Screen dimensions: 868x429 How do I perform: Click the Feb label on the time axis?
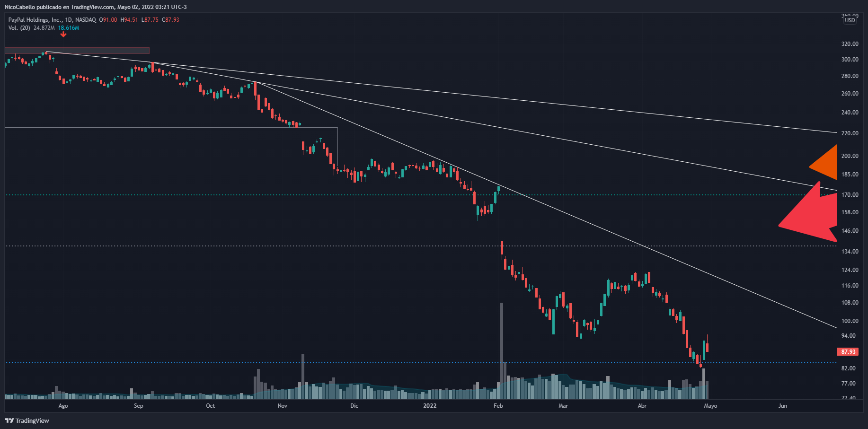[498, 406]
